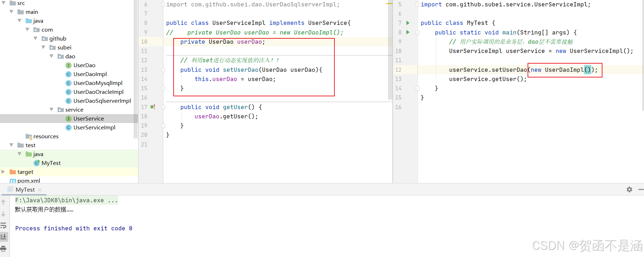
Task: Collapse the src folder in project tree
Action: 4,3
